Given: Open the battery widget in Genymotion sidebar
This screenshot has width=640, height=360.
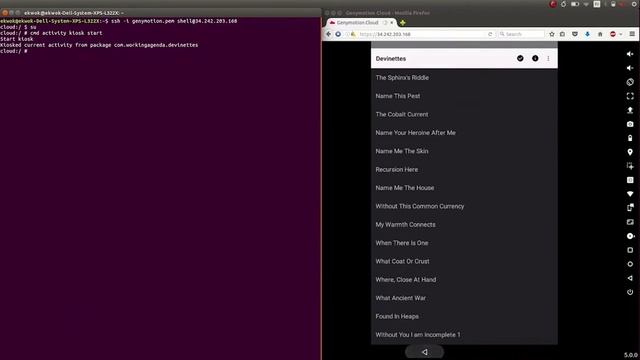Looking at the screenshot, I should (x=630, y=138).
